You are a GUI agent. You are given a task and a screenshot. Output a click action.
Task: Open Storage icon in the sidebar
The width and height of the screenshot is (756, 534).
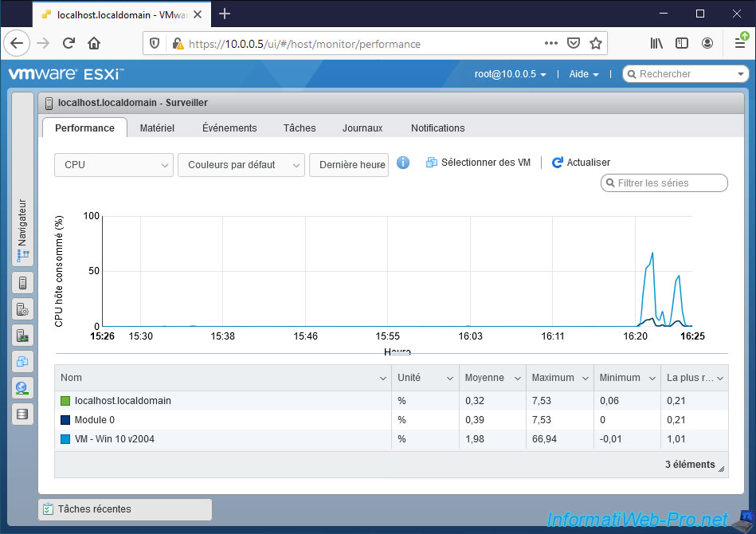(x=22, y=414)
